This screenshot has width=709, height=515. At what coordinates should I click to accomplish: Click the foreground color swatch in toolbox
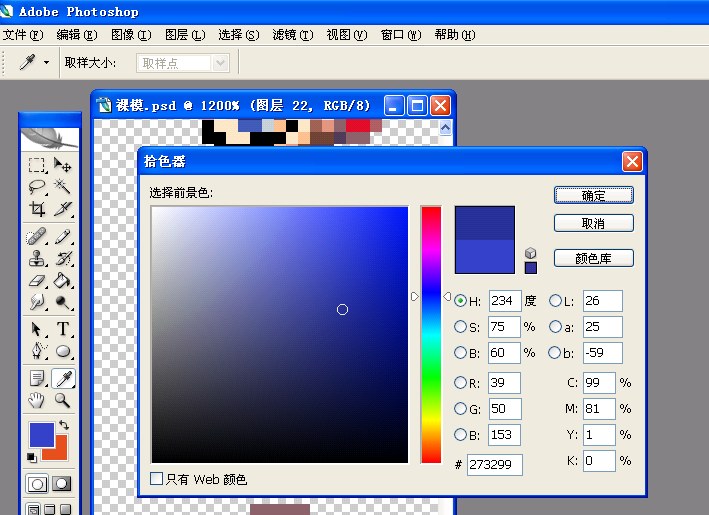pyautogui.click(x=42, y=435)
